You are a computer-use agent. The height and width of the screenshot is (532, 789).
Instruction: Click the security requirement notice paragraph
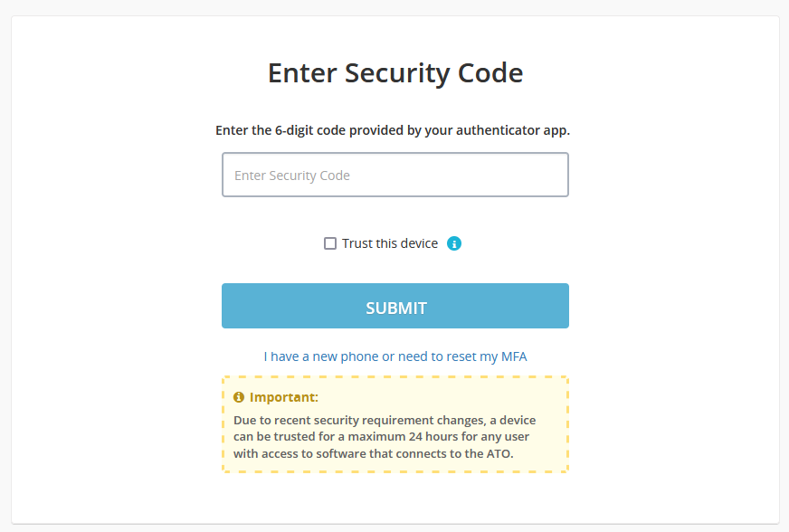pyautogui.click(x=385, y=437)
